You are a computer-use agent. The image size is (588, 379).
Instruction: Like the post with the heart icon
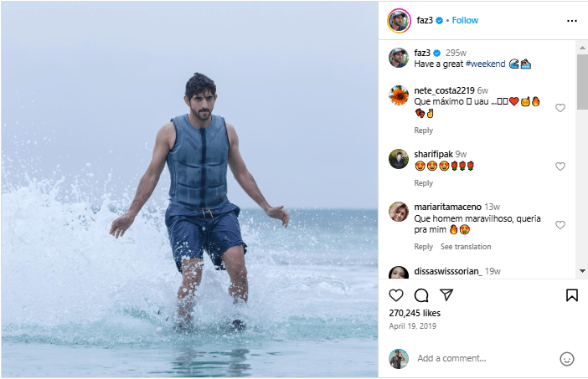(x=396, y=295)
